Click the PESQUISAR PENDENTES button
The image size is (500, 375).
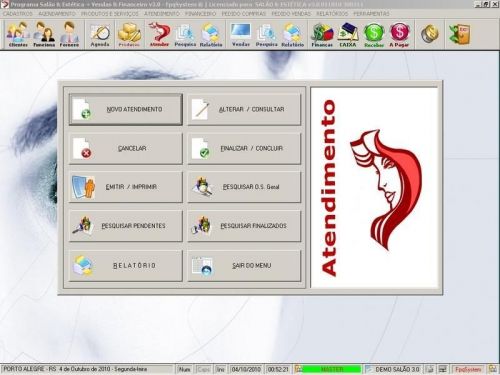click(126, 226)
